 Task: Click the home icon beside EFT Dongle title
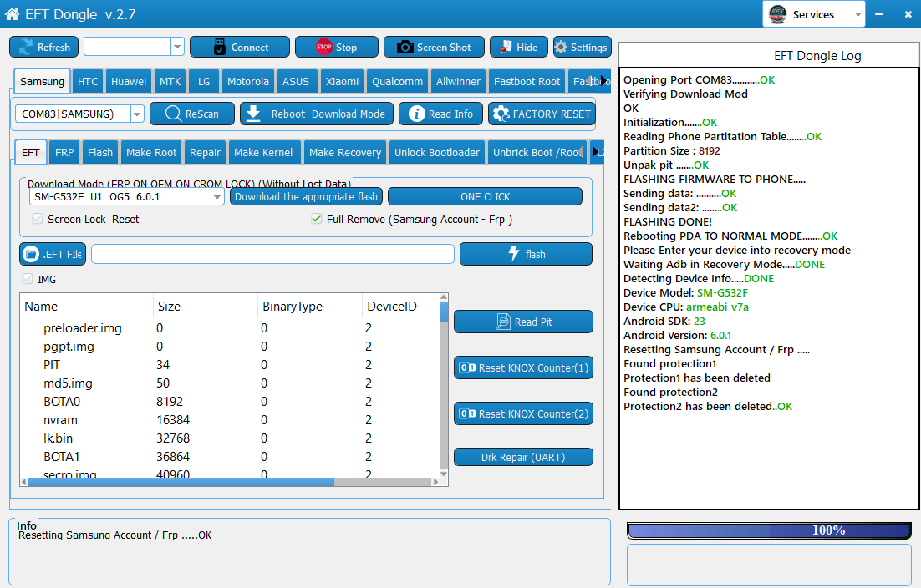tap(12, 14)
